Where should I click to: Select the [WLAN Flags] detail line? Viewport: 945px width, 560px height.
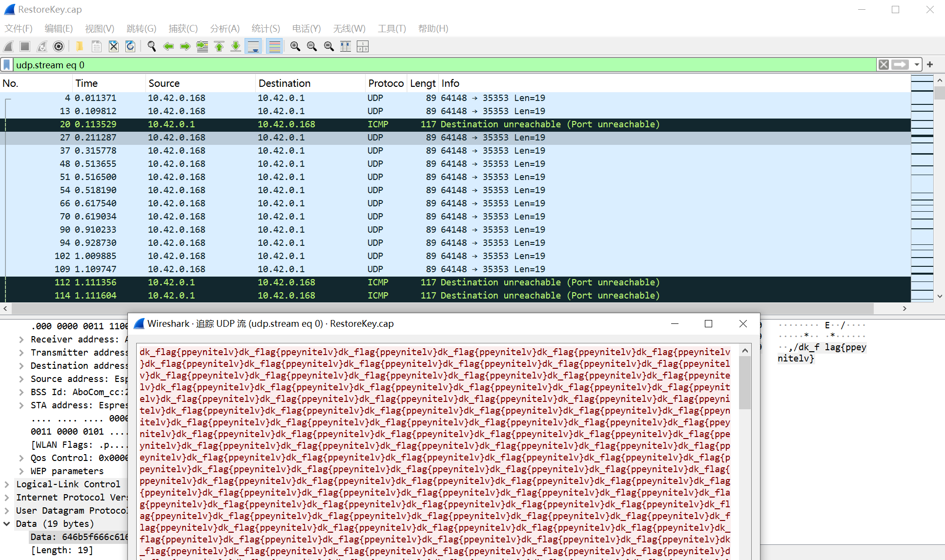[x=79, y=445]
